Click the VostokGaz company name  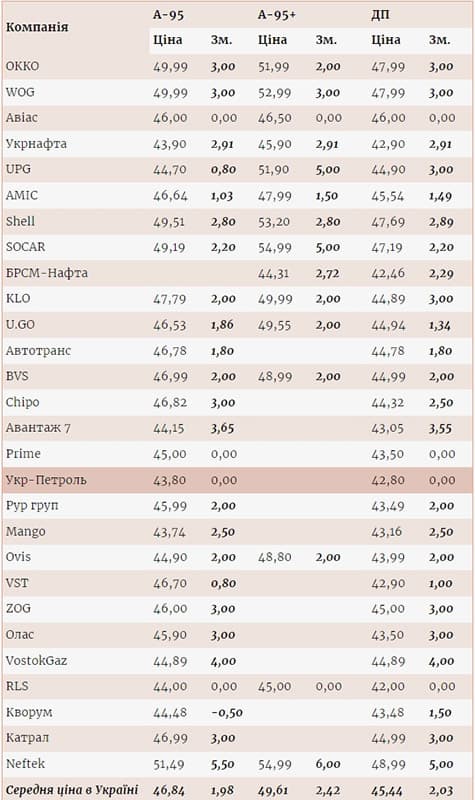(x=36, y=661)
